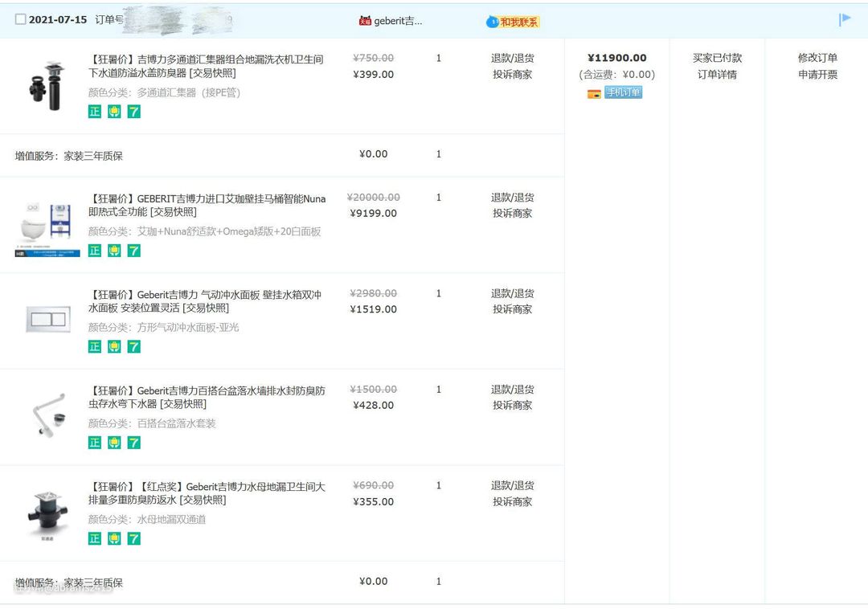Viewport: 868px width, 609px height.
Task: Open the black multi-channel collector product thumbnail
Action: [x=47, y=84]
